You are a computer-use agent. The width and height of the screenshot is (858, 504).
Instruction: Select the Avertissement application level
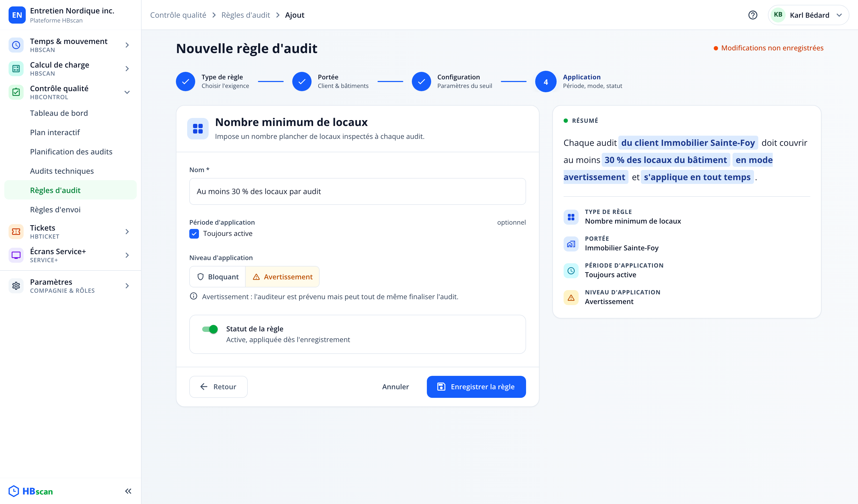pos(282,277)
